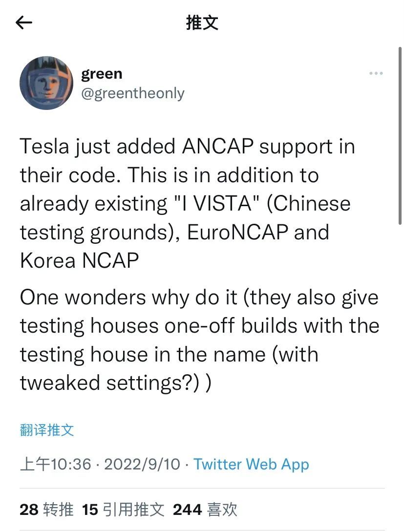Click the 上午10:36 timestamp
The width and height of the screenshot is (404, 532).
tap(56, 464)
